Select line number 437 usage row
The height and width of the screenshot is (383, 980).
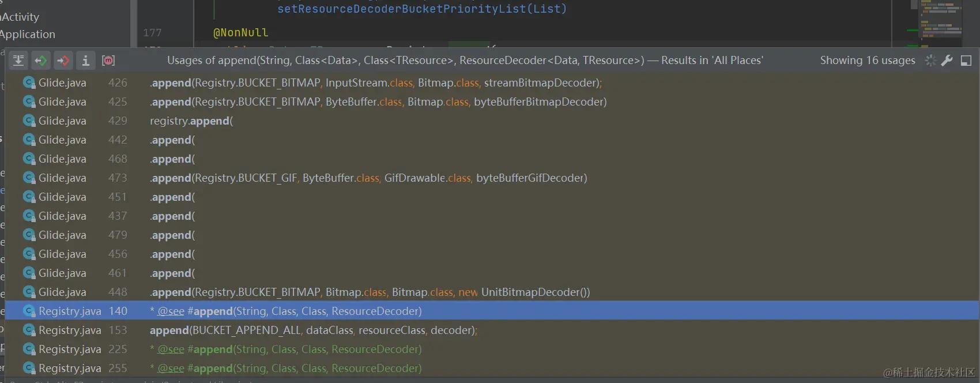[492, 216]
